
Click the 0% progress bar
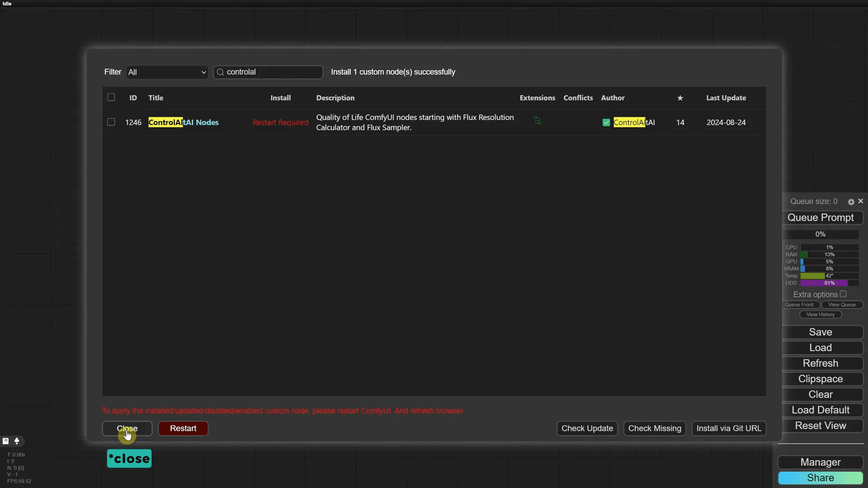(x=820, y=234)
